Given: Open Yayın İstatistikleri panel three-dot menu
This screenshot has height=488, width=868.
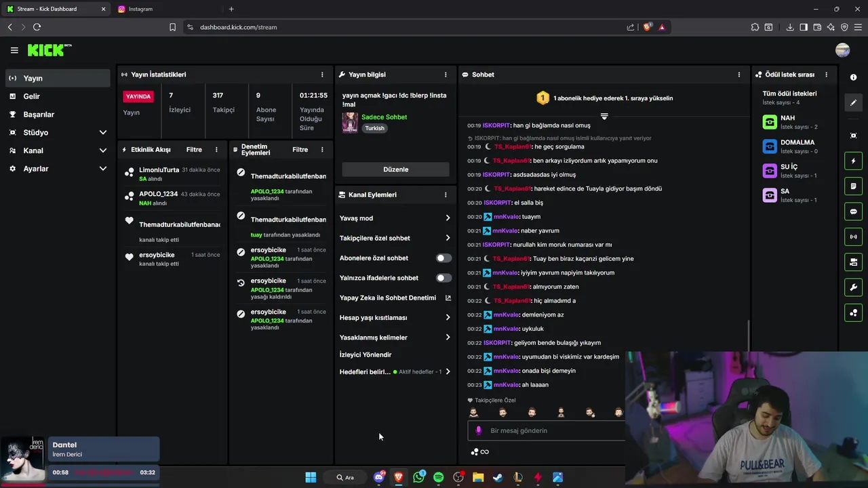Looking at the screenshot, I should pyautogui.click(x=322, y=75).
